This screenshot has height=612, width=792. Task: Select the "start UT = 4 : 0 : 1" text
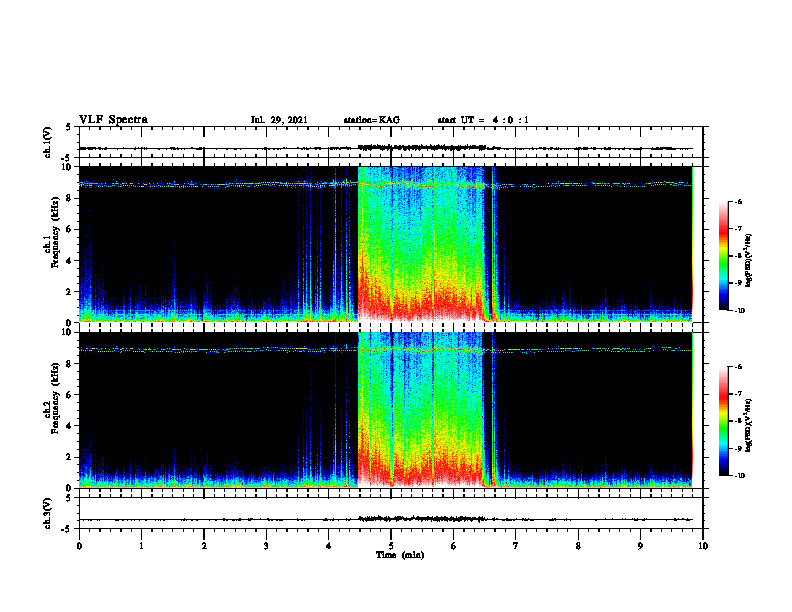pos(483,120)
